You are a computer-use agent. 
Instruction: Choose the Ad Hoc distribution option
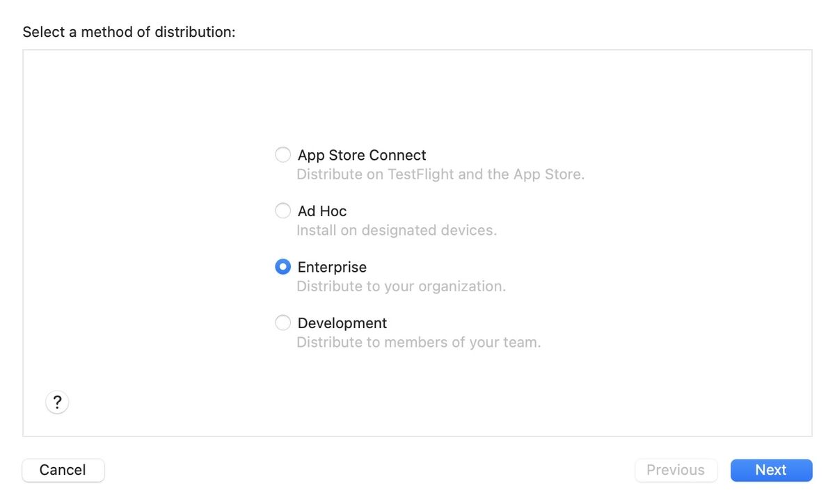283,211
